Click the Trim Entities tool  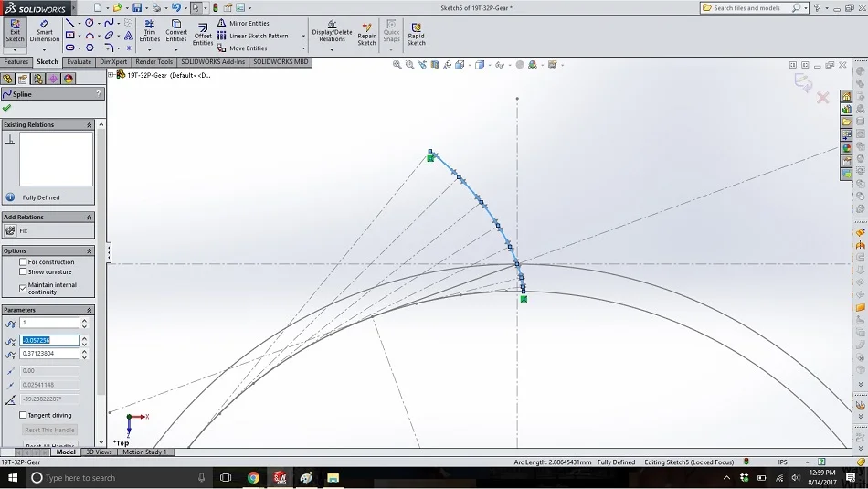[x=150, y=32]
